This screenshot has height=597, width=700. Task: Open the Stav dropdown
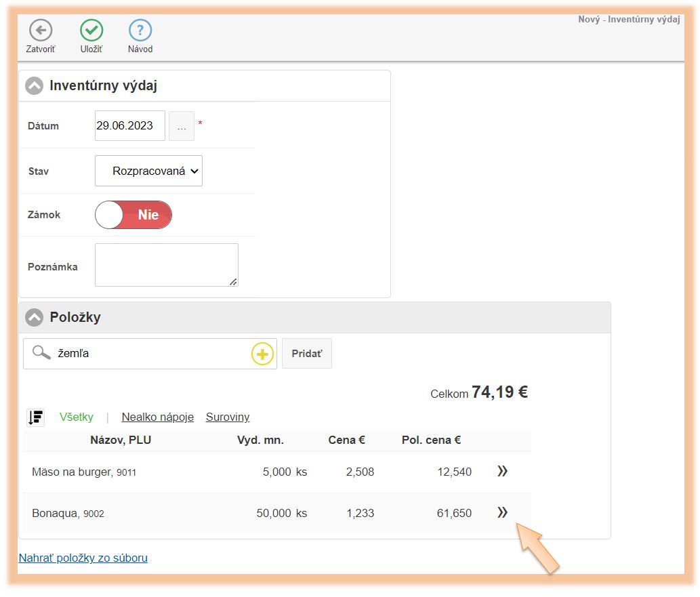(x=148, y=171)
